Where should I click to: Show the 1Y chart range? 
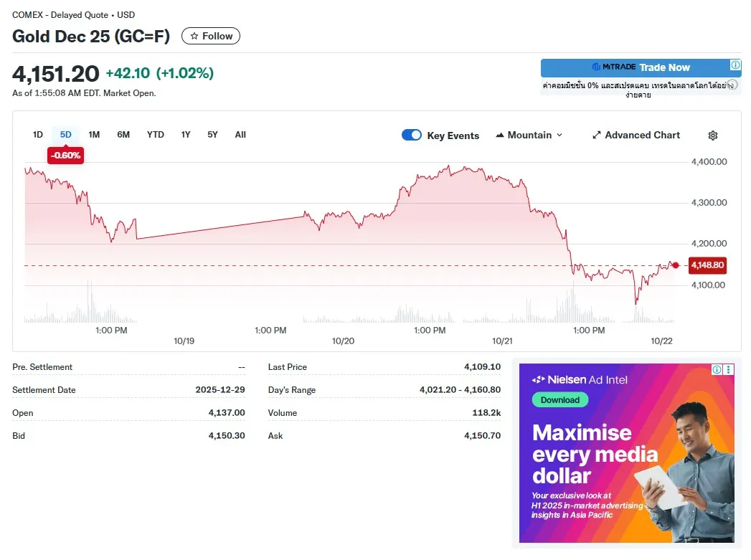point(186,135)
